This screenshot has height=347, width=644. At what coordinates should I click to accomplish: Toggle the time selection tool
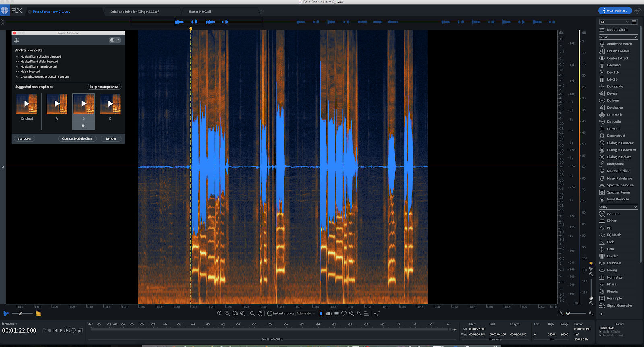321,313
